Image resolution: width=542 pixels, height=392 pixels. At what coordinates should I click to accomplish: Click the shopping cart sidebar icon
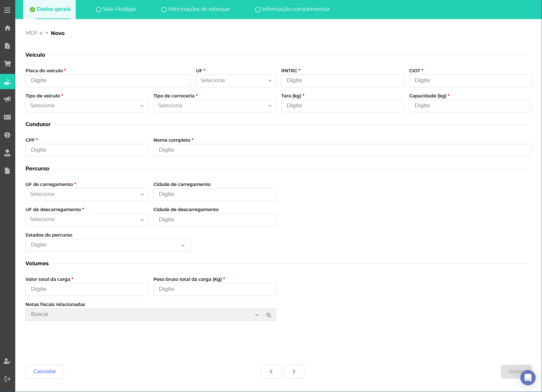pos(7,64)
